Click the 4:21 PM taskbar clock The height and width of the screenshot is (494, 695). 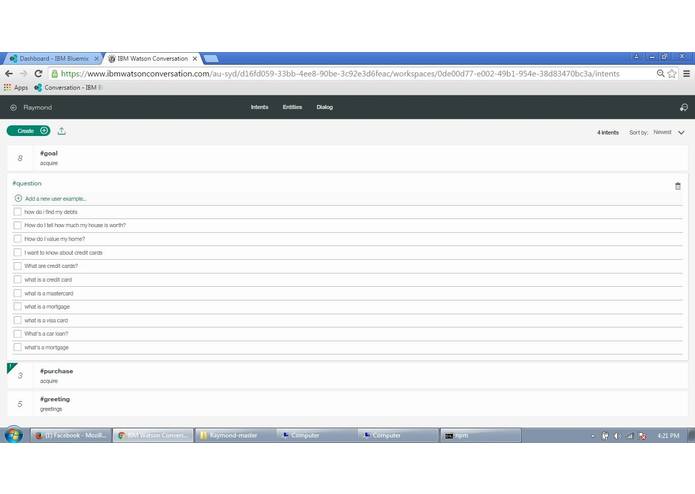coord(668,436)
